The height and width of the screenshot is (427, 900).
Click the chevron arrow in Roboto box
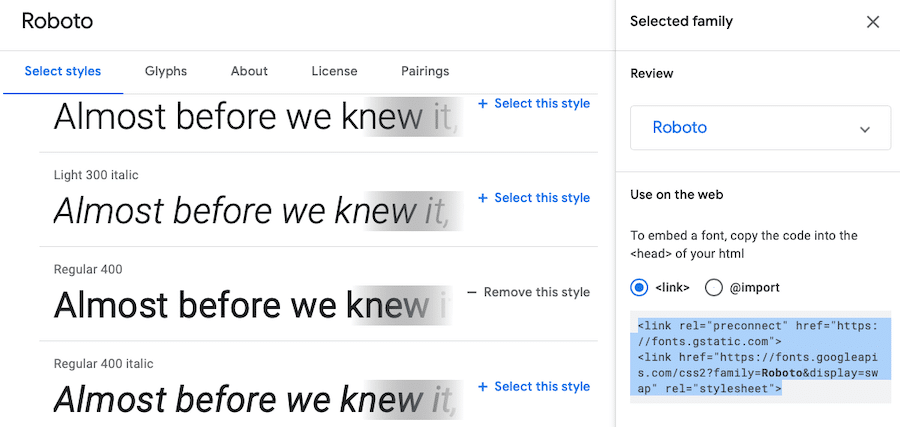pyautogui.click(x=865, y=129)
